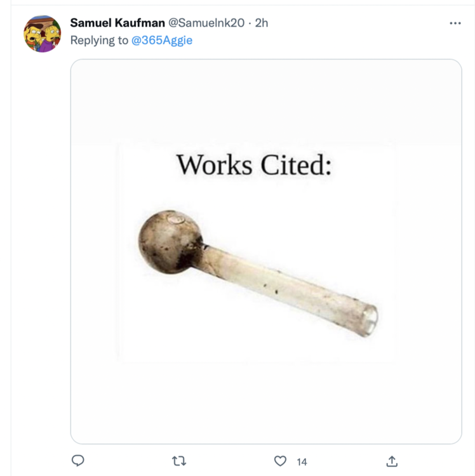Image resolution: width=475 pixels, height=476 pixels.
Task: View the number 14 like count
Action: (302, 462)
